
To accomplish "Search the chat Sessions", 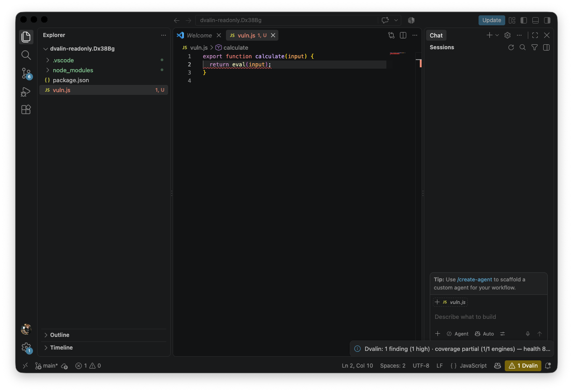I will 523,47.
